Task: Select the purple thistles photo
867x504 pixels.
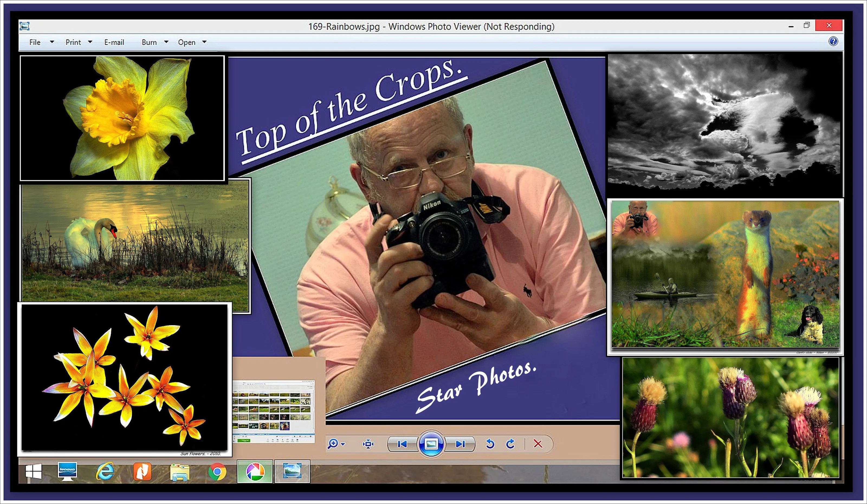Action: [x=731, y=418]
